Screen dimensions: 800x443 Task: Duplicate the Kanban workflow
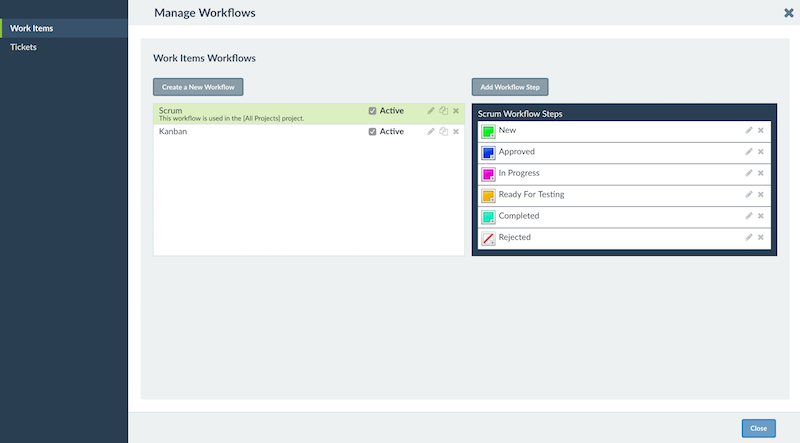443,132
